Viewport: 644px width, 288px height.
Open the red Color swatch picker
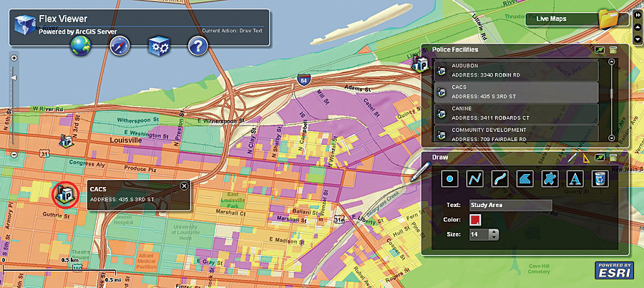click(x=475, y=220)
